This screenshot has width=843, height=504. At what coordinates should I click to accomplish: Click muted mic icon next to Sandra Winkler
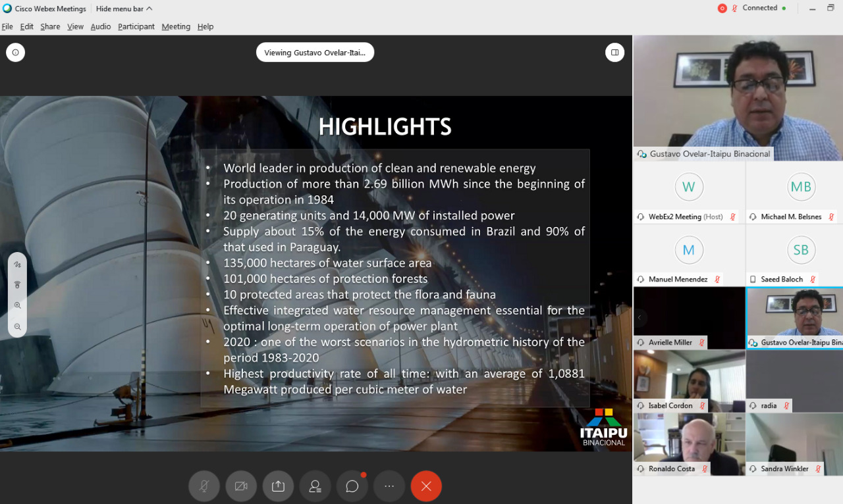819,469
